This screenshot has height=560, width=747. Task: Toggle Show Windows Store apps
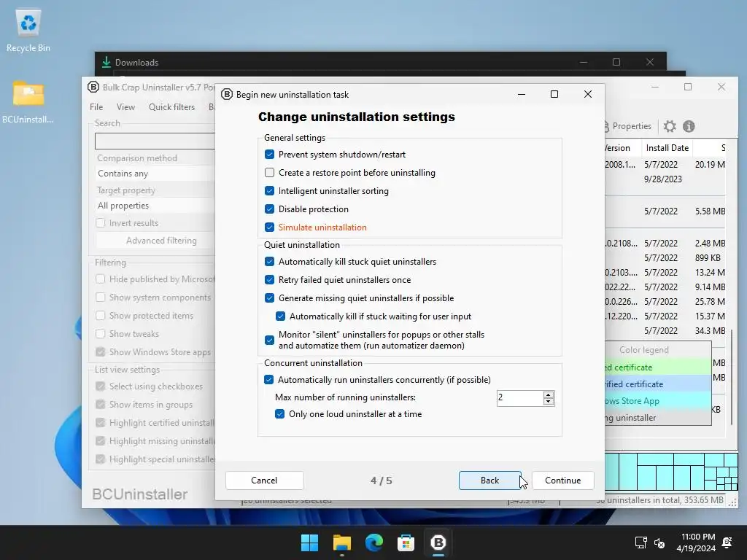[101, 352]
